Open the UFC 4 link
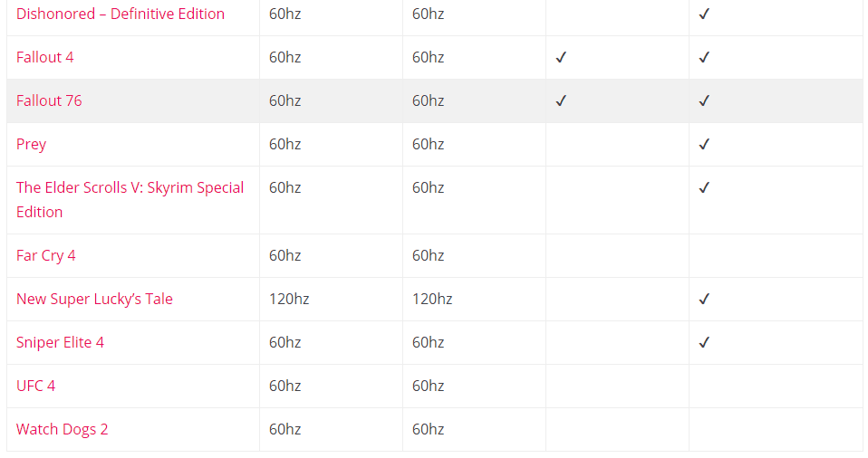 (35, 386)
